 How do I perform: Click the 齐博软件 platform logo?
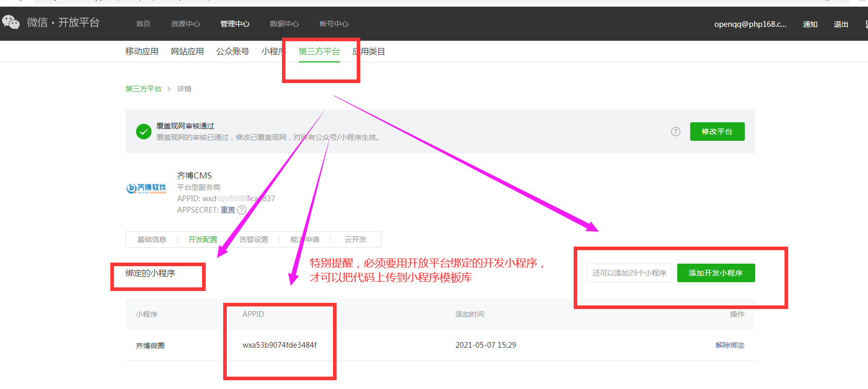click(146, 188)
